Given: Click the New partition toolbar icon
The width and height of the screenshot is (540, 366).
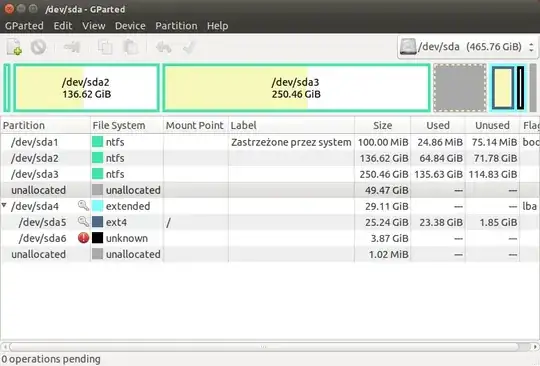Looking at the screenshot, I should [x=14, y=47].
